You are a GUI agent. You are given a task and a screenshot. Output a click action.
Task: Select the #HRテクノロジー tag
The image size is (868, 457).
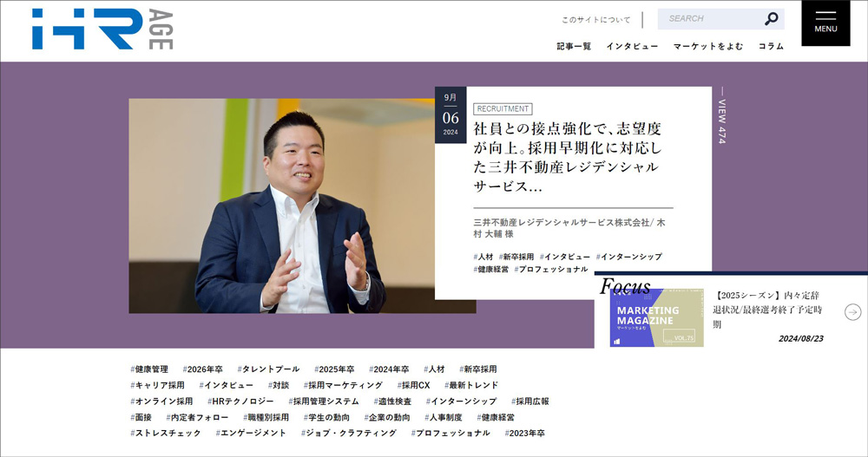(x=240, y=402)
